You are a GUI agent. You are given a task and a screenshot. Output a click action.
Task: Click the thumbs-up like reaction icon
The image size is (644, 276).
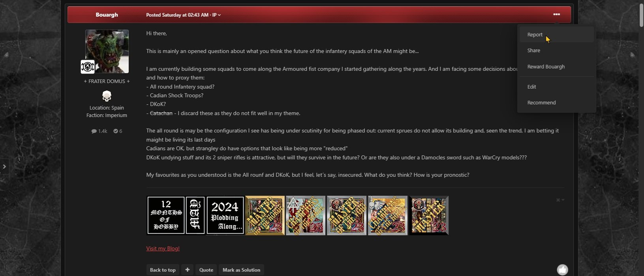click(x=562, y=270)
